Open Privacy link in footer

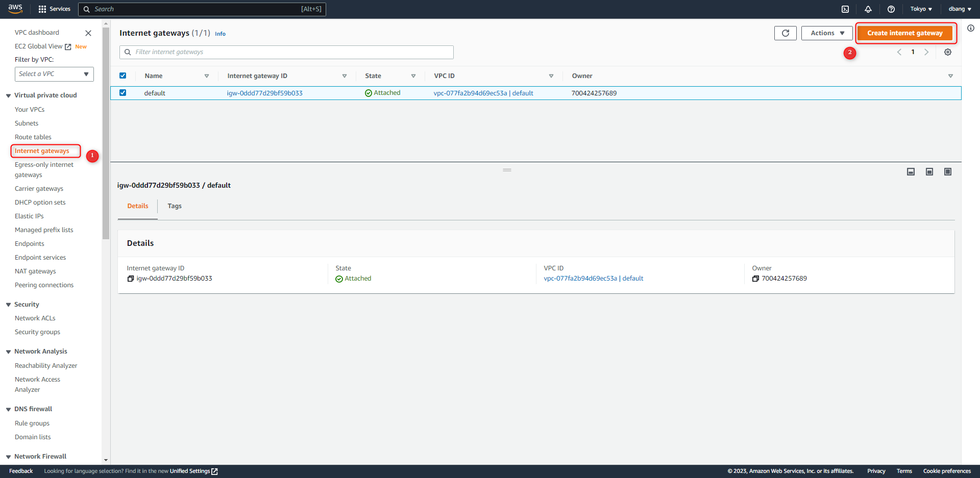[876, 471]
